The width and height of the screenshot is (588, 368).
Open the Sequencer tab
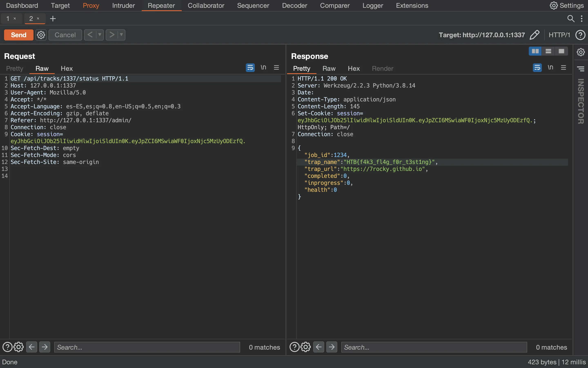click(x=253, y=5)
